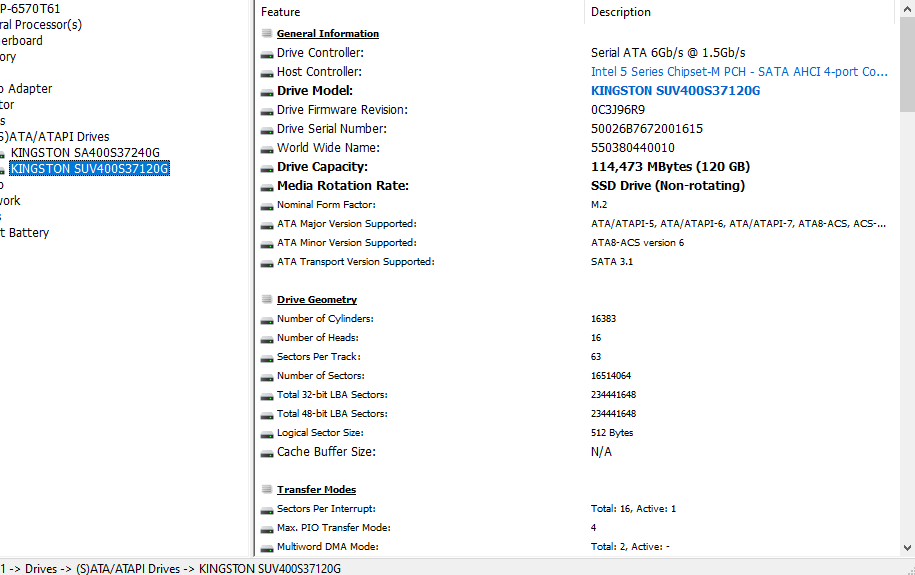
Task: Select the Monitor tree node
Action: [7, 105]
